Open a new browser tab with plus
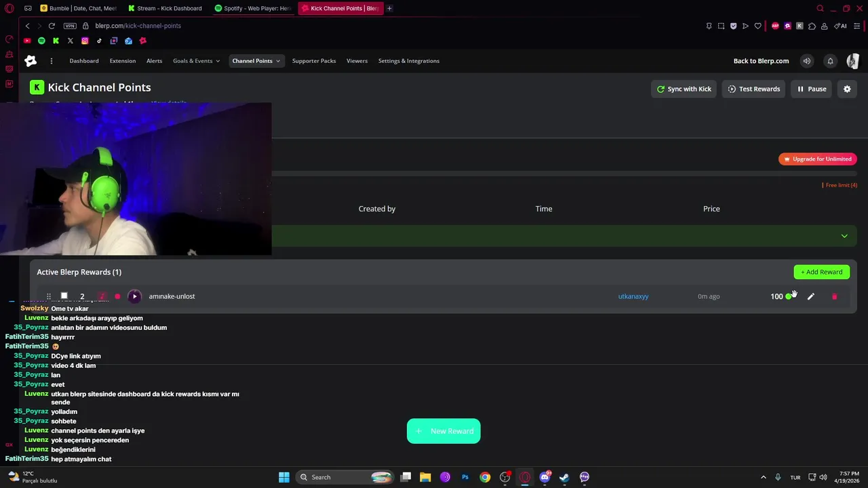This screenshot has width=868, height=488. (x=389, y=8)
